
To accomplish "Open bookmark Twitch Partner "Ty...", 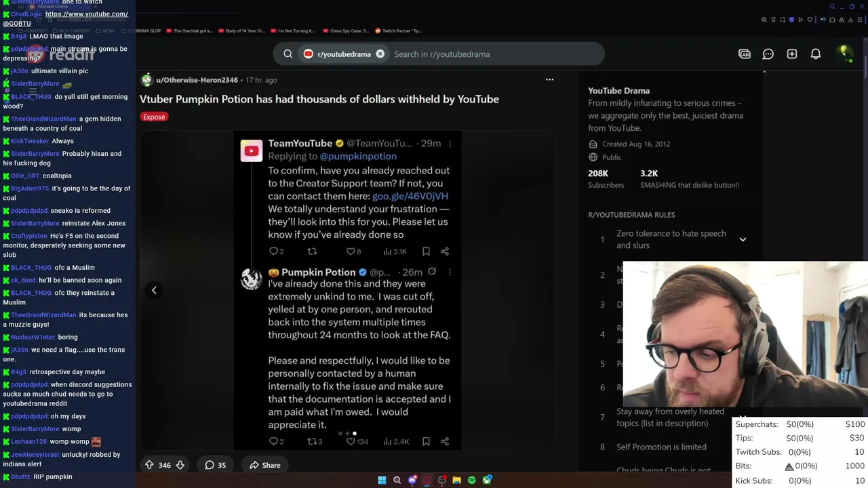I will pos(398,31).
